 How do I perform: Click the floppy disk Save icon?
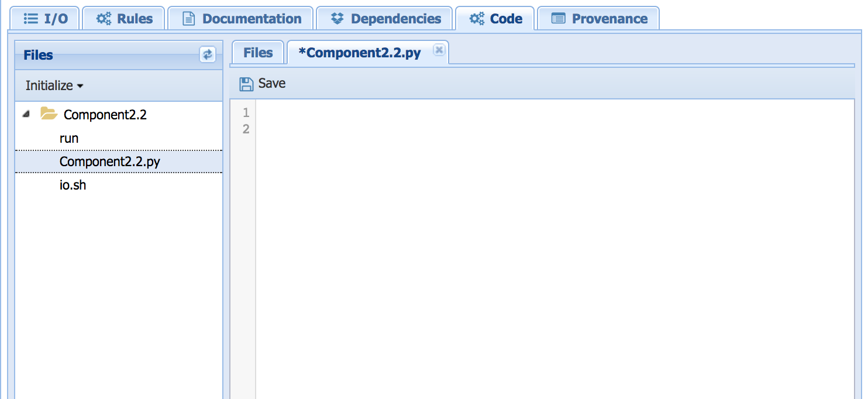point(246,84)
